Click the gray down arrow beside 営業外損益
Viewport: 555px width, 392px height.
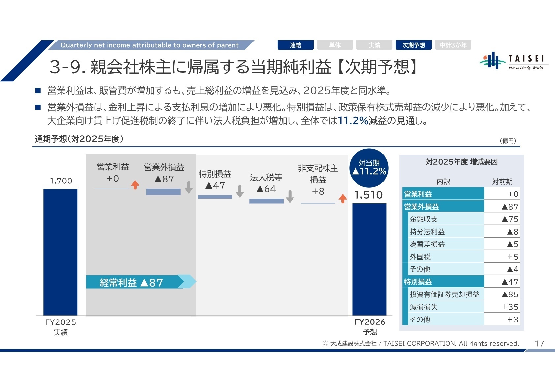coord(189,187)
